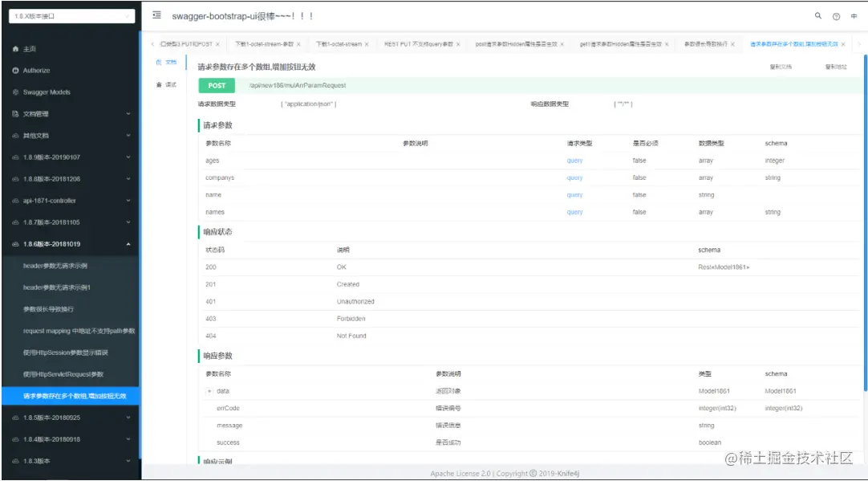Open 参数很长导致换行 item in sidebar
Viewport: 868px width, 481px height.
point(48,308)
